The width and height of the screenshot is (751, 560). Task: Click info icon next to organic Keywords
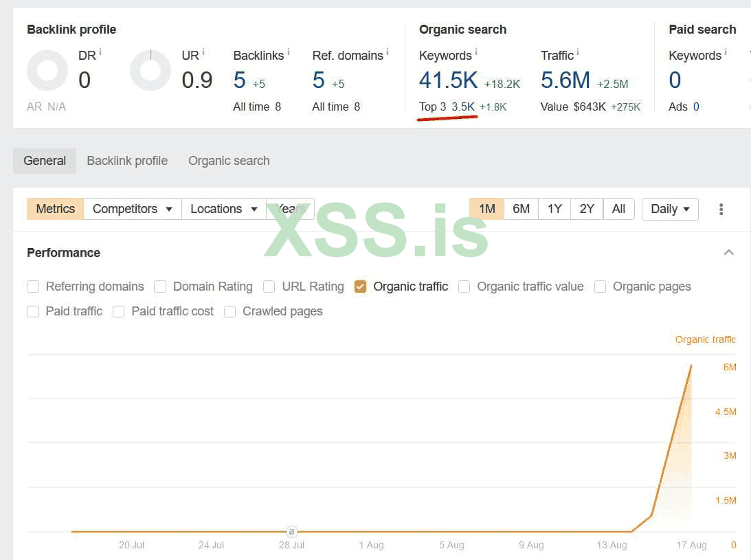[x=476, y=52]
